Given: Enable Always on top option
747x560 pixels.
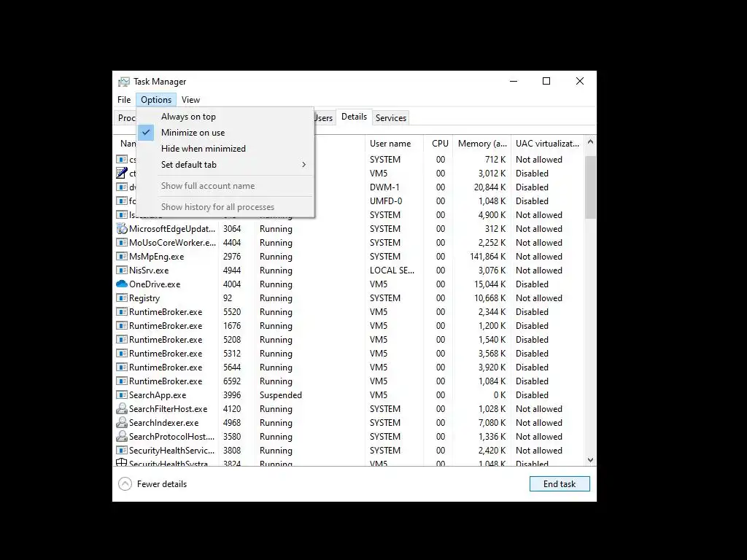Looking at the screenshot, I should pos(188,117).
